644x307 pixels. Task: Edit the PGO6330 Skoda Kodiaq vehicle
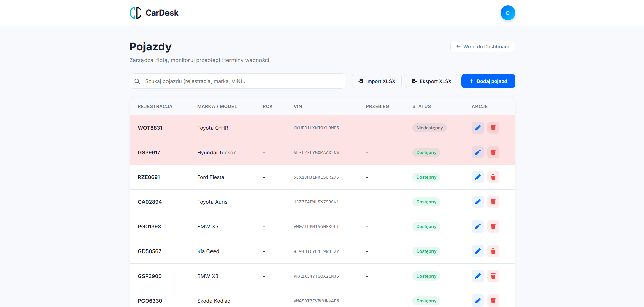(478, 300)
